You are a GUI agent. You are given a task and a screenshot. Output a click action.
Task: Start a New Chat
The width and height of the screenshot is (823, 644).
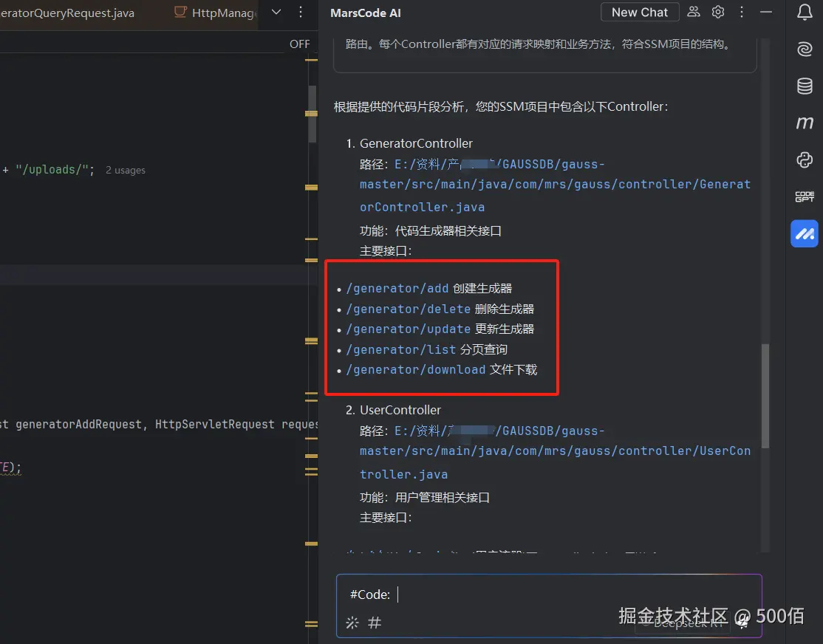click(x=639, y=12)
